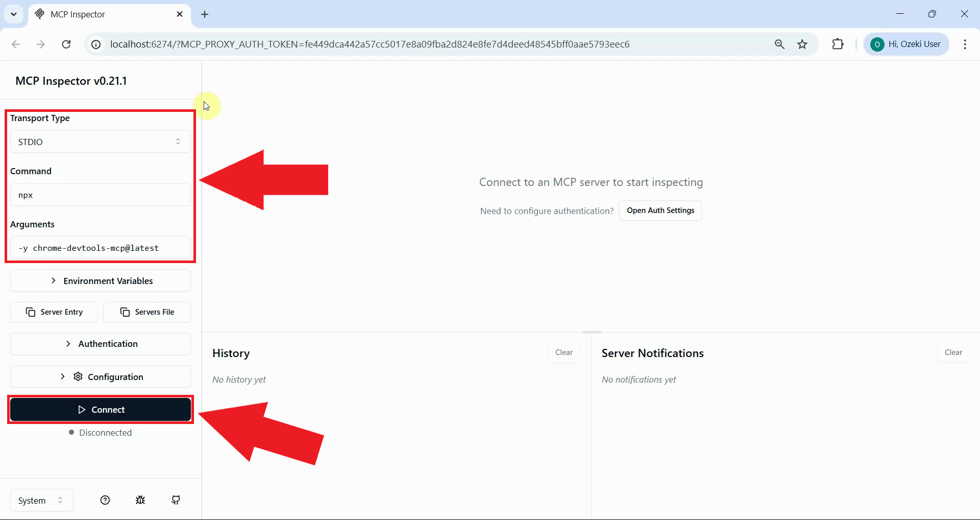Screen dimensions: 980x520
Task: Click the Server Entry copy icon
Action: click(x=31, y=312)
